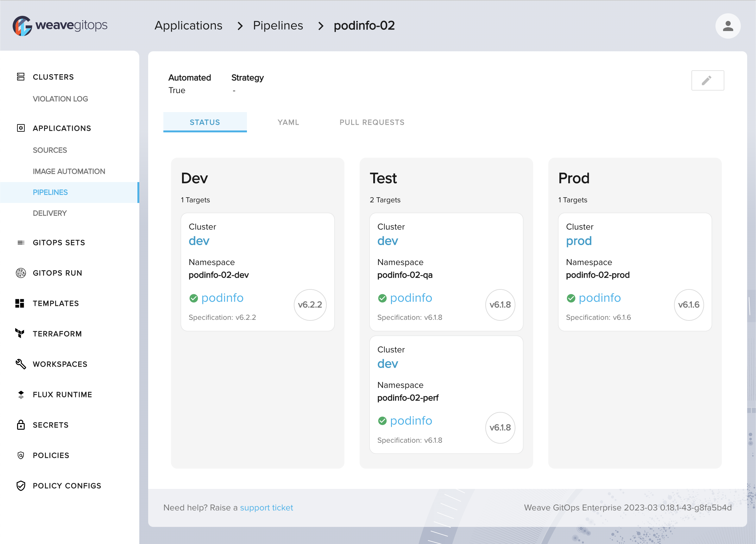This screenshot has height=544, width=756.
Task: Click the pencil edit pipeline button
Action: pos(707,80)
